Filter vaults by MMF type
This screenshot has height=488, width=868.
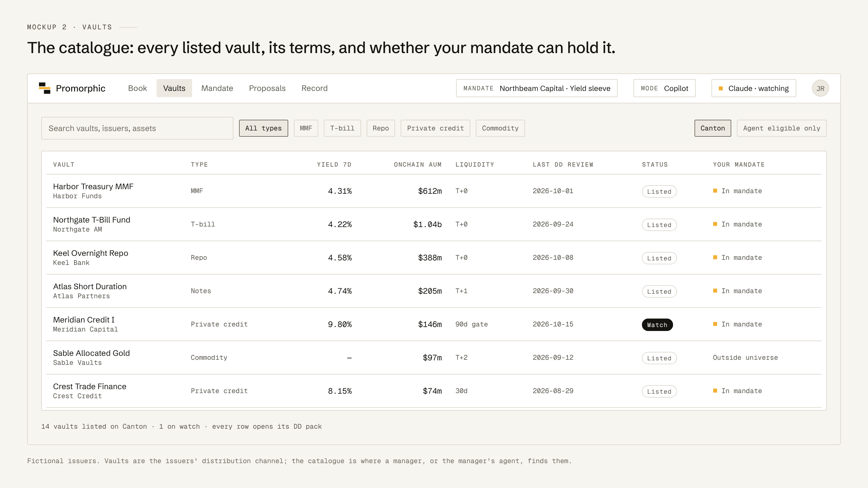tap(306, 128)
